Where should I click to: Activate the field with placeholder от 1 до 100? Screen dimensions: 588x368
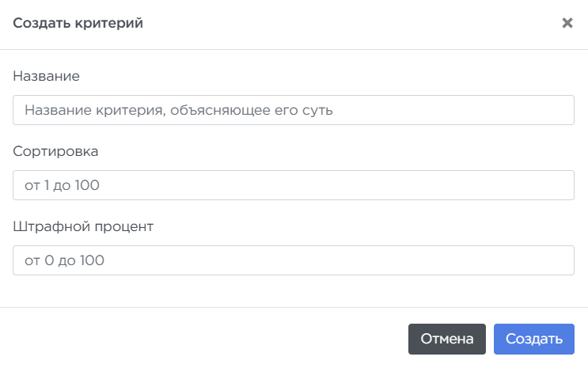(x=293, y=185)
